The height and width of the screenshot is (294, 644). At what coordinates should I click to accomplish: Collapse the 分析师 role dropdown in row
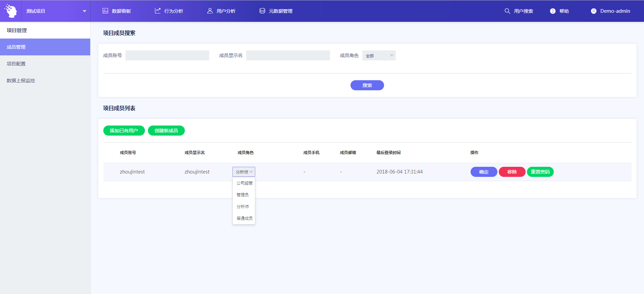[244, 172]
